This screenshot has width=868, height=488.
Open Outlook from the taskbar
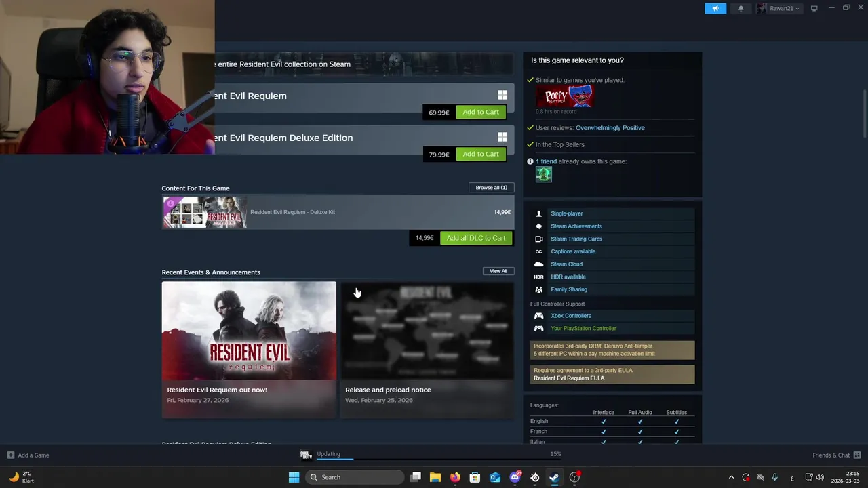[x=495, y=477]
